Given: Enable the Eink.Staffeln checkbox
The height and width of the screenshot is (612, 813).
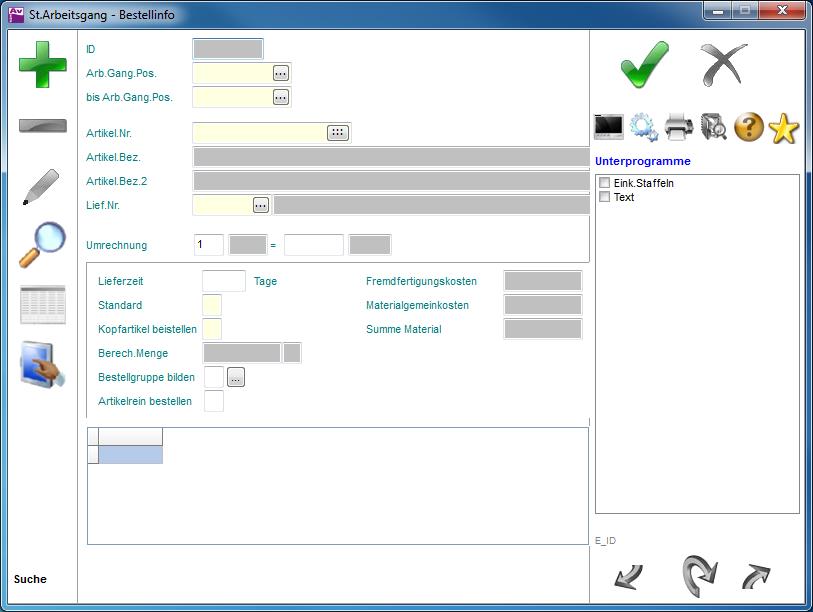Looking at the screenshot, I should [604, 184].
